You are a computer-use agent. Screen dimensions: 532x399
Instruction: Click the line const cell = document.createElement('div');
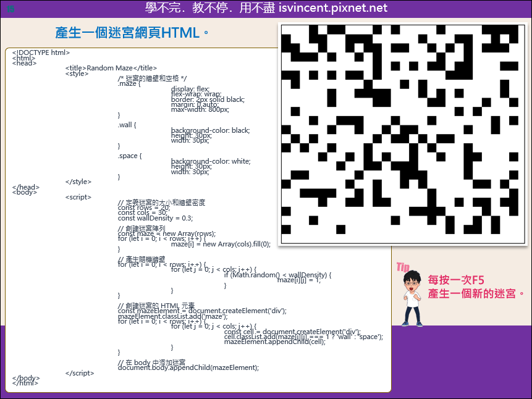pyautogui.click(x=292, y=332)
